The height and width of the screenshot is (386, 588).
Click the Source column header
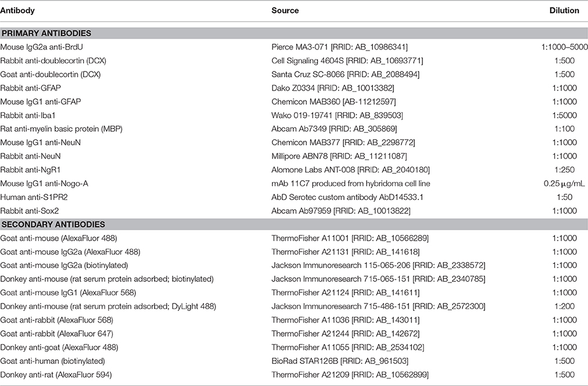click(x=285, y=10)
